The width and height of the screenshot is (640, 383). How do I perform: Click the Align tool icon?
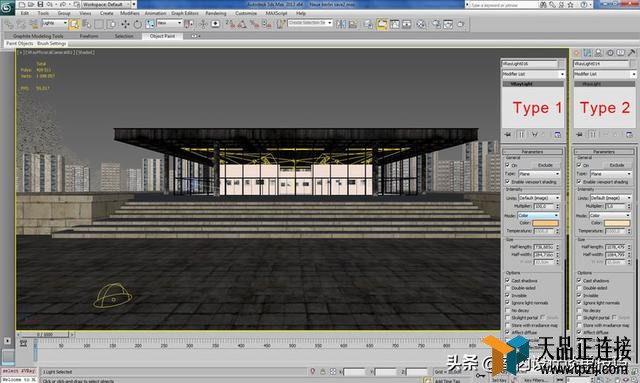(353, 24)
